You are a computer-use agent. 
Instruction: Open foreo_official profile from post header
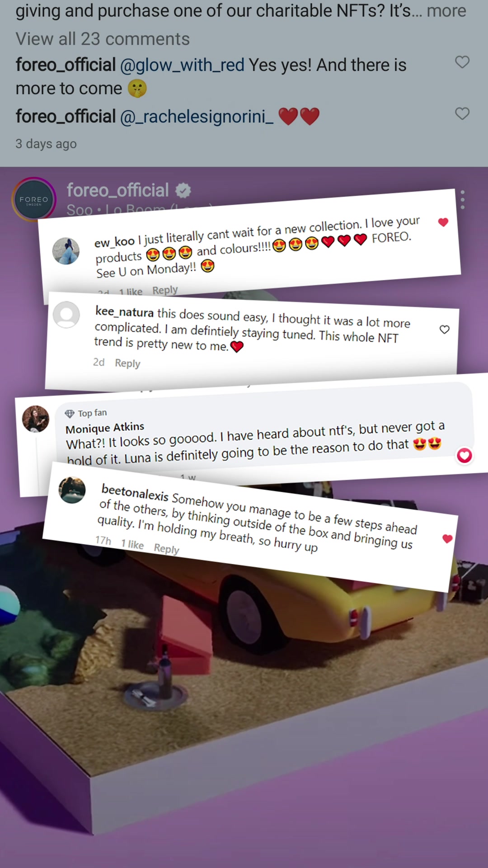click(118, 190)
